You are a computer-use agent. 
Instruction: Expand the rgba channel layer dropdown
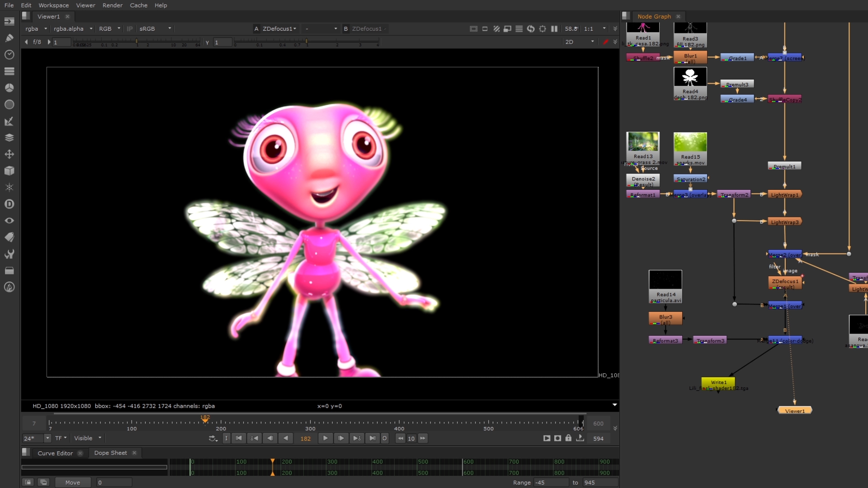click(x=36, y=28)
